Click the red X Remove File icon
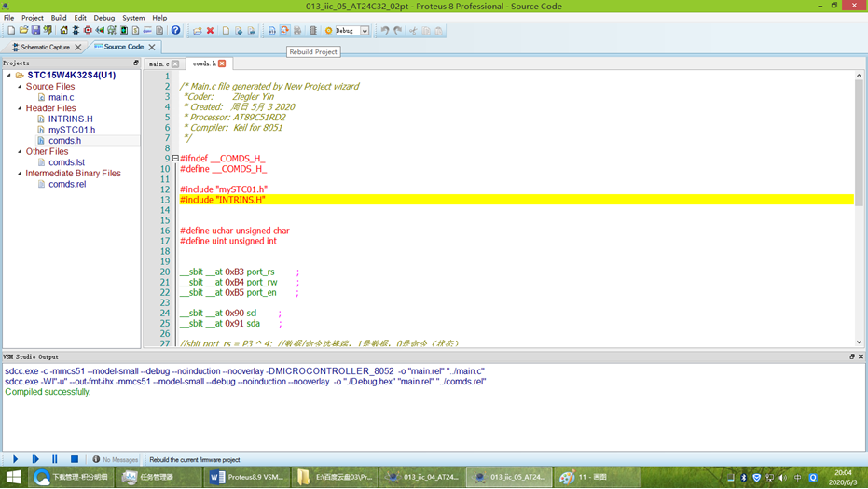Screen dimensions: 868x489 tap(211, 31)
